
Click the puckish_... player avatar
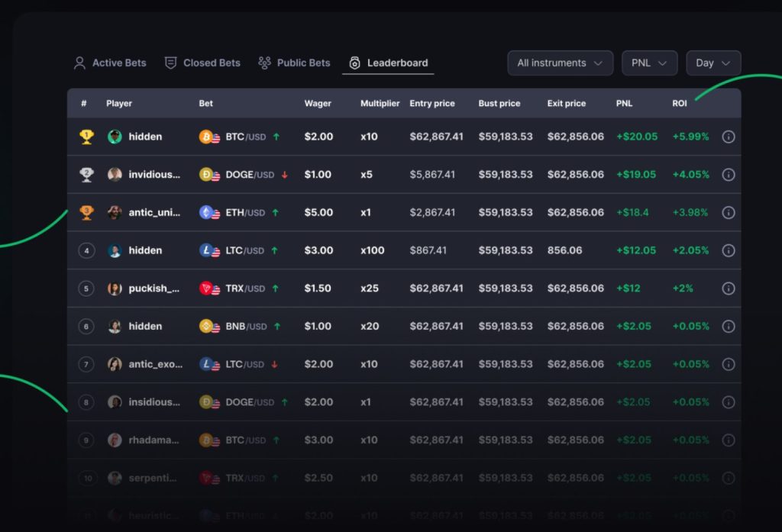pos(115,289)
